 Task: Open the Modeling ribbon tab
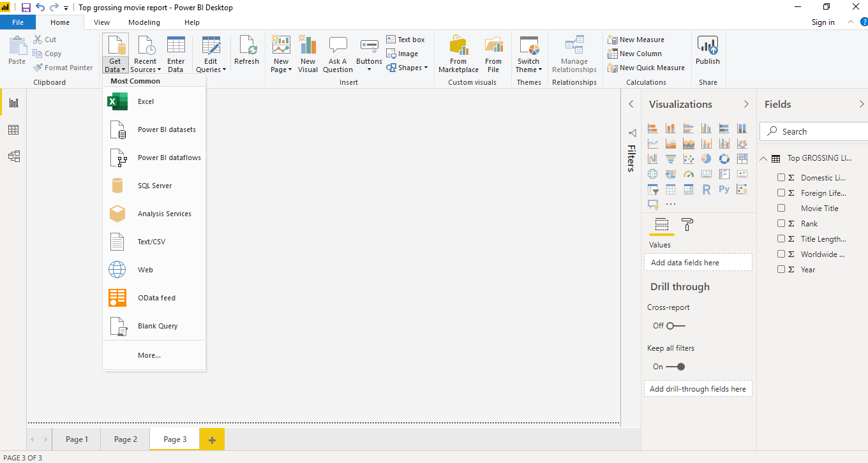click(144, 22)
